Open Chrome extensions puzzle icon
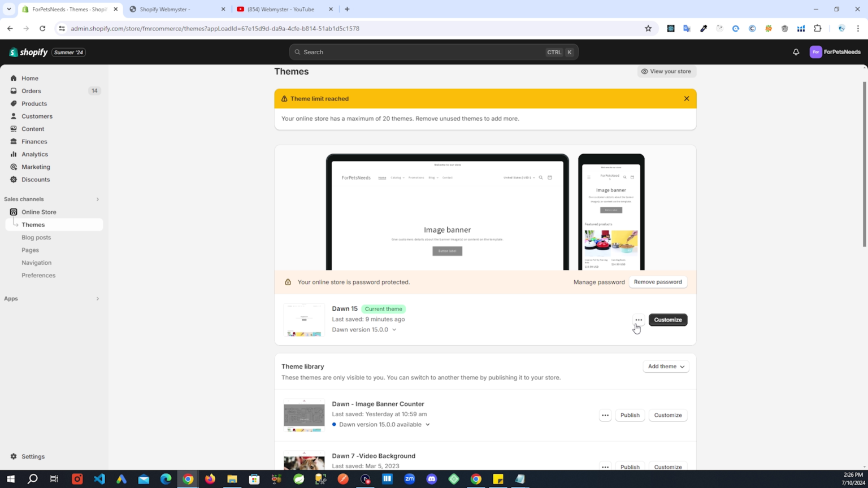The width and height of the screenshot is (868, 488). (x=817, y=28)
